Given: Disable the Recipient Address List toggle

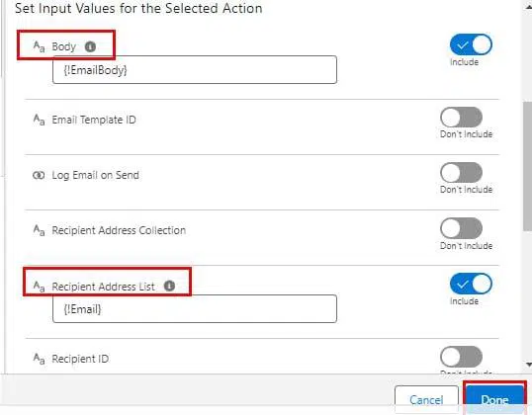Looking at the screenshot, I should click(x=471, y=284).
